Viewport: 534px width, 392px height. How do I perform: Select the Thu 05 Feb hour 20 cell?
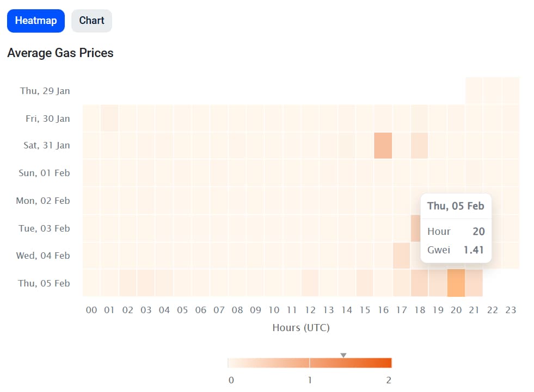[x=456, y=283]
